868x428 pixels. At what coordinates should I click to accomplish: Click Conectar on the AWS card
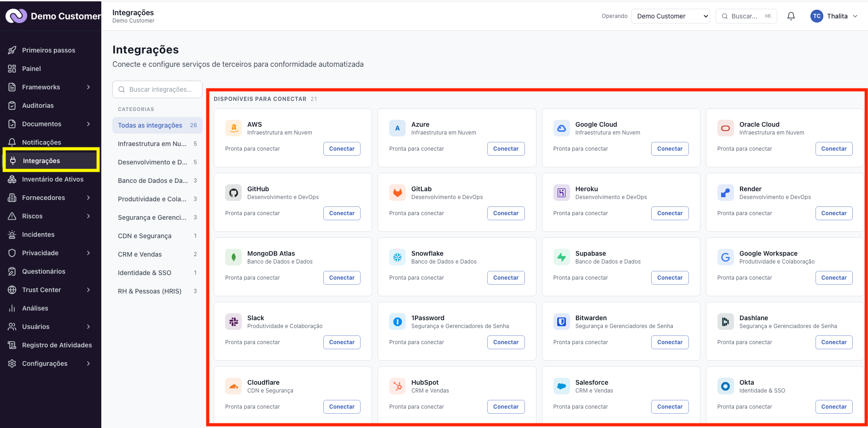coord(342,149)
